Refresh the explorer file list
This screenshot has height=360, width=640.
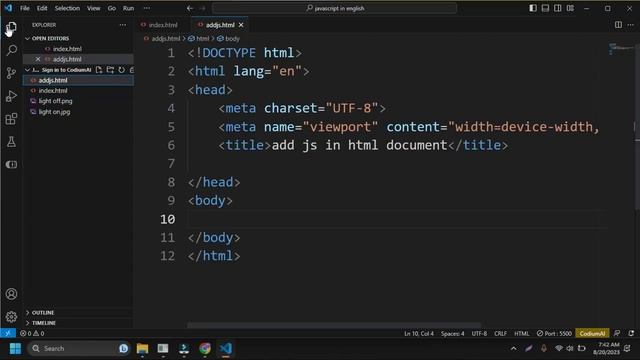point(121,70)
